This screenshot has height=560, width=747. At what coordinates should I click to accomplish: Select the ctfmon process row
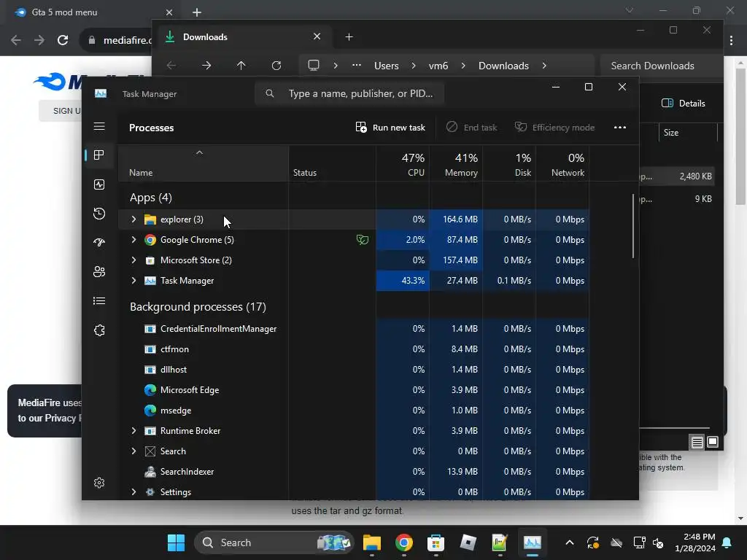click(354, 349)
